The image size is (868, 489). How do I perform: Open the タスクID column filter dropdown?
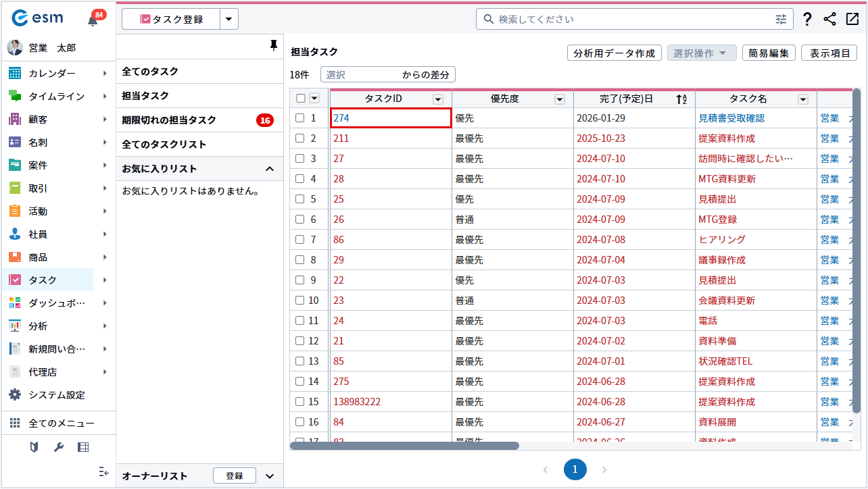tap(438, 99)
